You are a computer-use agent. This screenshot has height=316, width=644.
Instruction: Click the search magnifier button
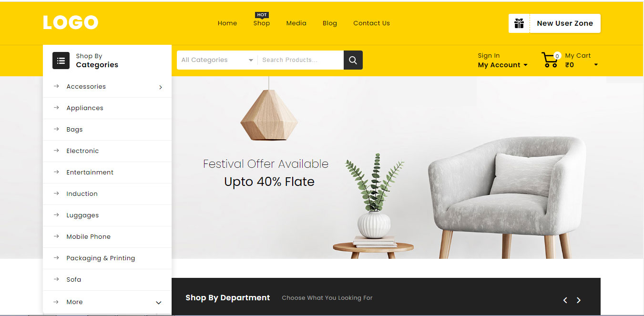[x=353, y=60]
